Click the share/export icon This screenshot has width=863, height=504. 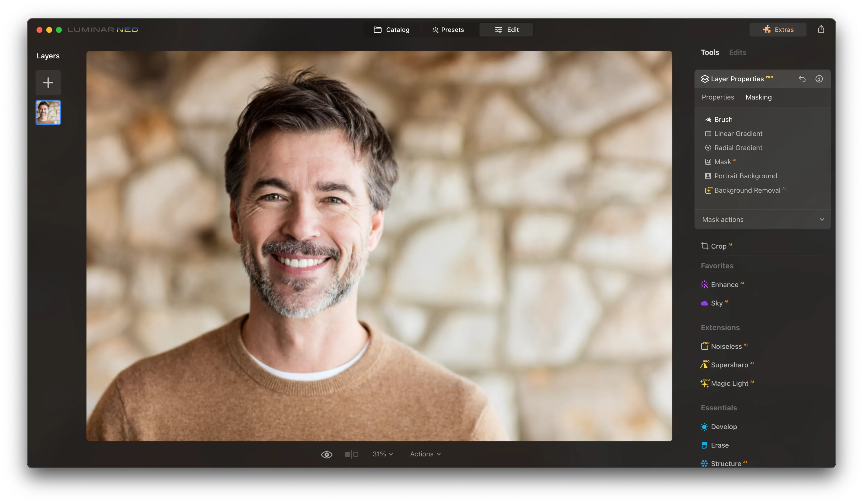tap(821, 29)
